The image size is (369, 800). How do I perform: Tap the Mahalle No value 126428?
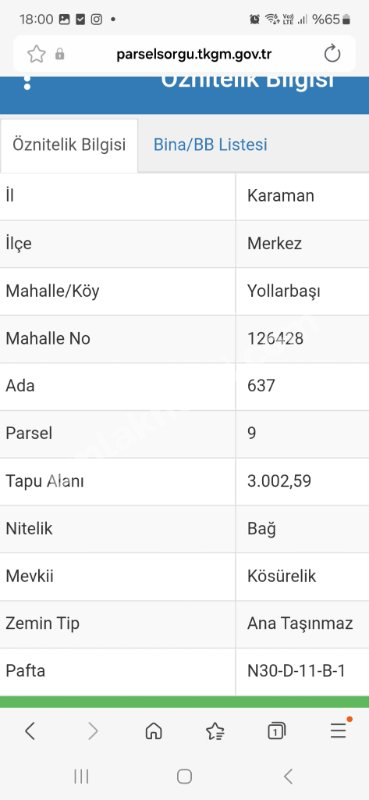[x=275, y=338]
